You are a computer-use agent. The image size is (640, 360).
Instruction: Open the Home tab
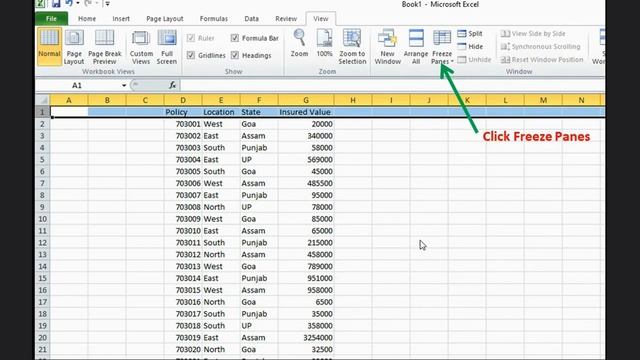(87, 19)
